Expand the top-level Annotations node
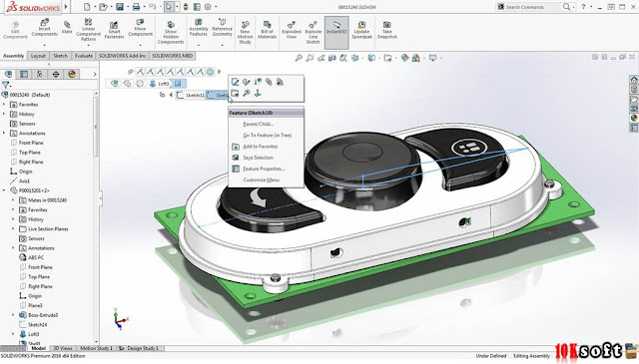The image size is (639, 364). 4,134
